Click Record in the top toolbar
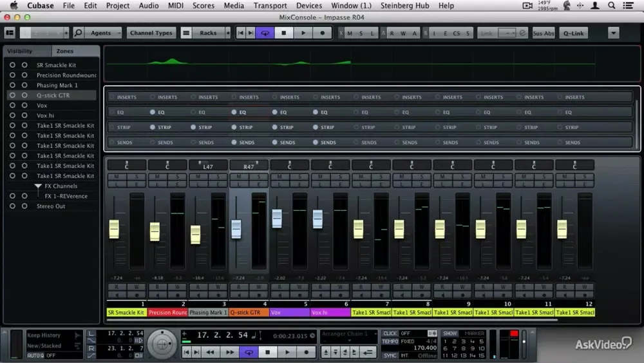 coord(323,33)
